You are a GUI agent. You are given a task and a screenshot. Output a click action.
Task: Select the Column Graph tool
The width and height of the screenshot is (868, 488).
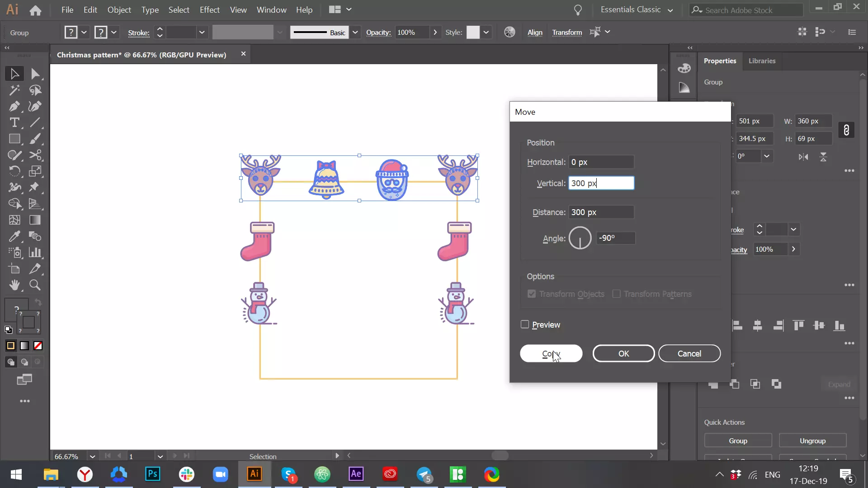pyautogui.click(x=35, y=253)
